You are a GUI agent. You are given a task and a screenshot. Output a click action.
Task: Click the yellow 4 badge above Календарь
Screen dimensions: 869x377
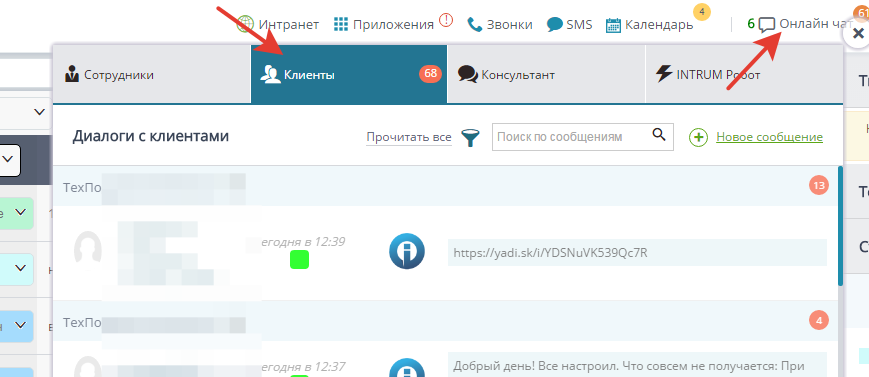[x=702, y=11]
